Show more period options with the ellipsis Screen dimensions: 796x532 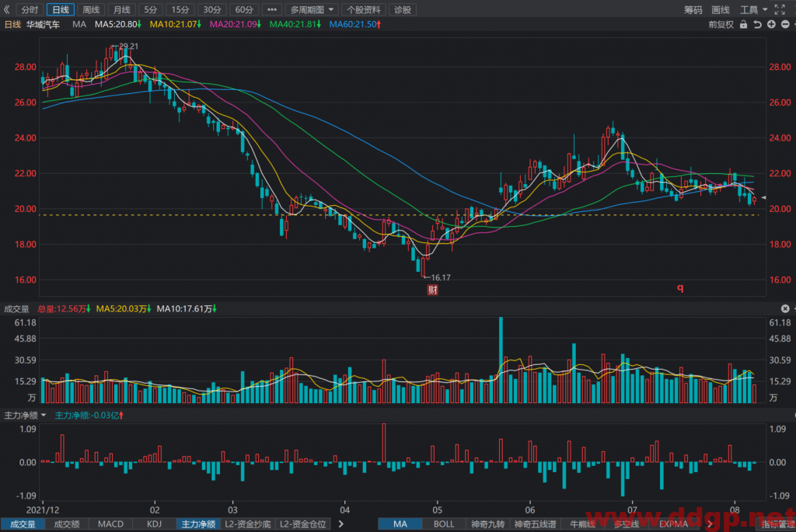coord(271,9)
